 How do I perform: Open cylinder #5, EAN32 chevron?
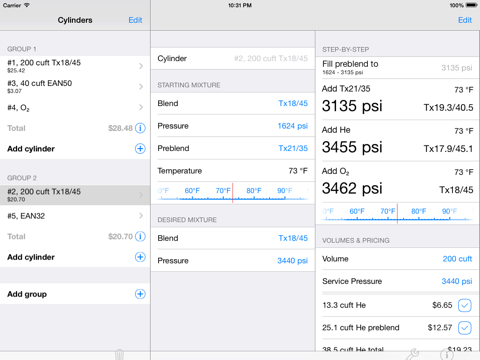tap(141, 216)
